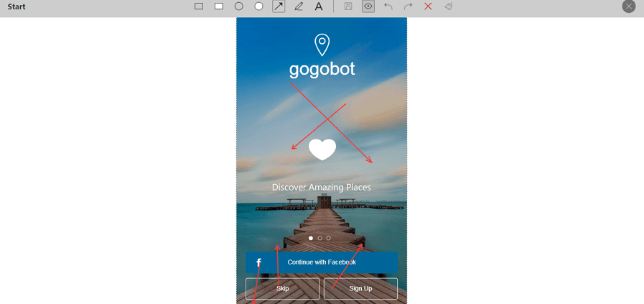Redo the last undone annotation
Image resolution: width=644 pixels, height=304 pixels.
408,6
